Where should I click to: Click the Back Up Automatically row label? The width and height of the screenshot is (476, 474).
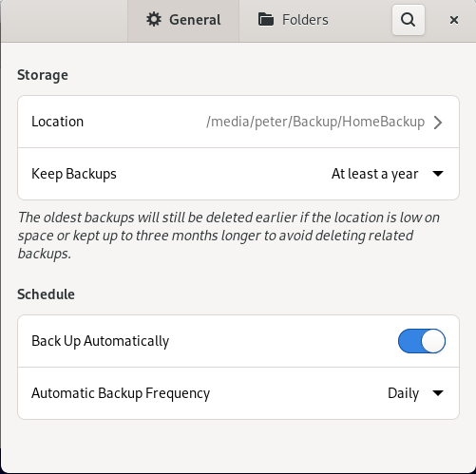pyautogui.click(x=100, y=341)
